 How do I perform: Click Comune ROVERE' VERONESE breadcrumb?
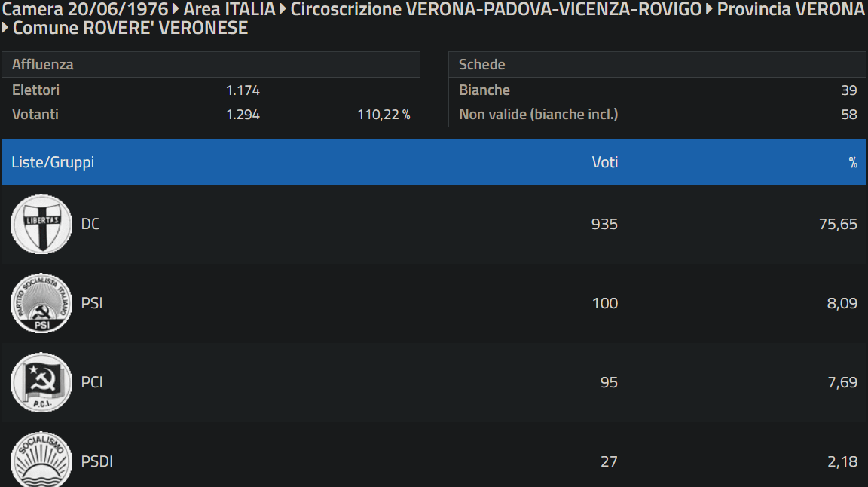130,29
